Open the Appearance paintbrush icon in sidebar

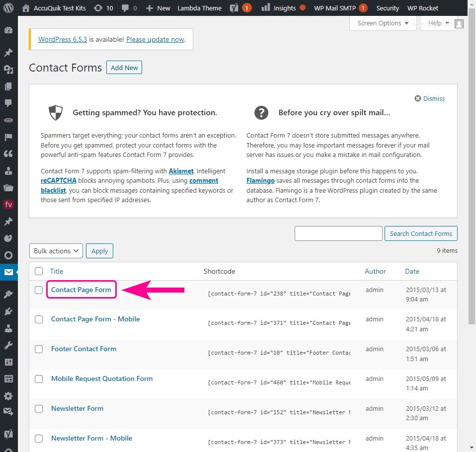(x=8, y=295)
